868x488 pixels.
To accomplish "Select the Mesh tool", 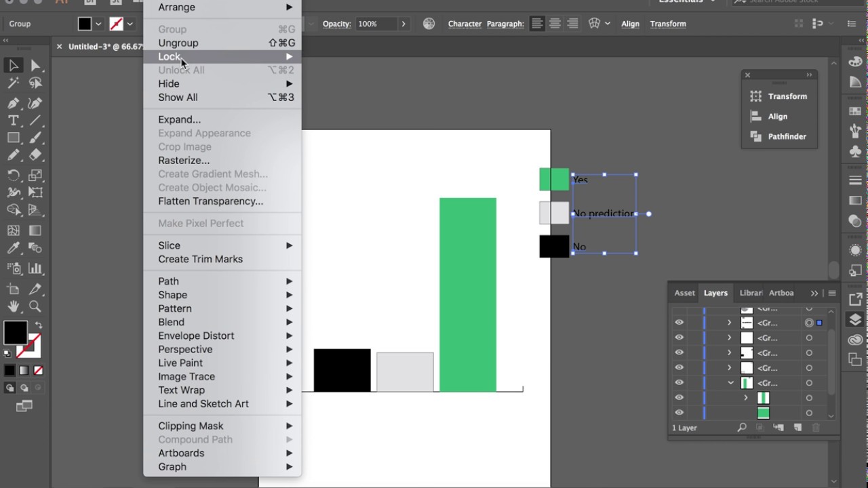I will [x=13, y=231].
